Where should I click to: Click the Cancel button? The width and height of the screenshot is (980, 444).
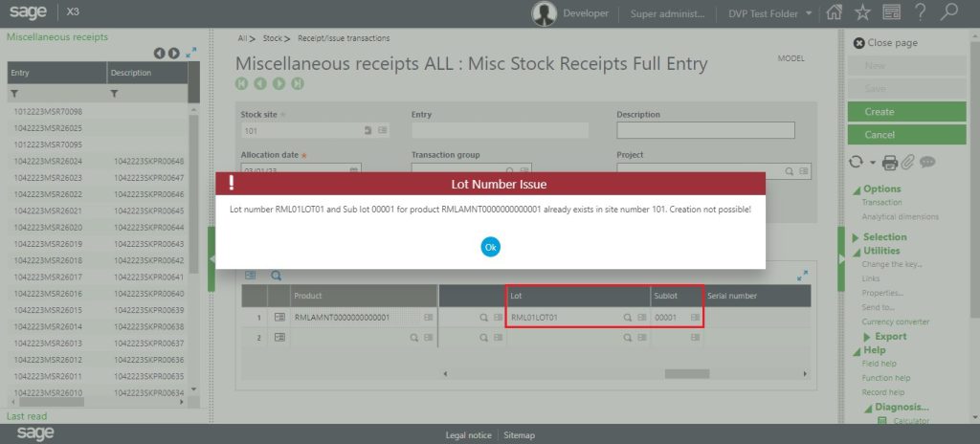907,135
